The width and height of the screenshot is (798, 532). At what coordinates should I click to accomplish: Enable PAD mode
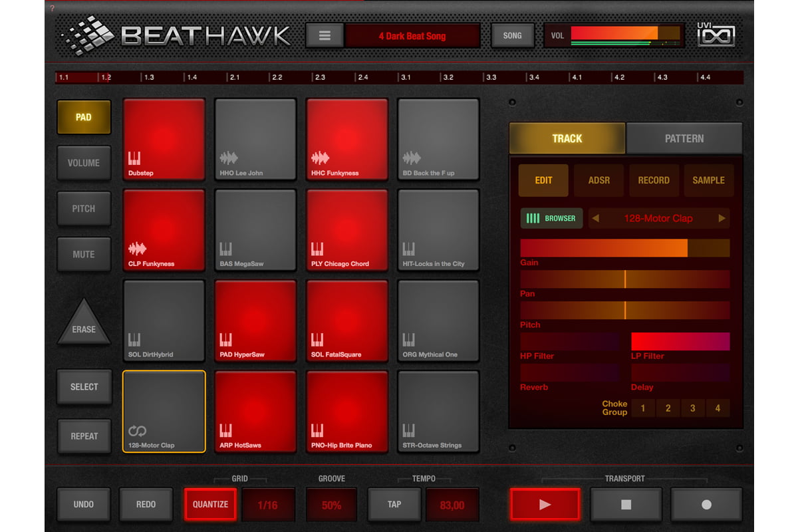(84, 117)
